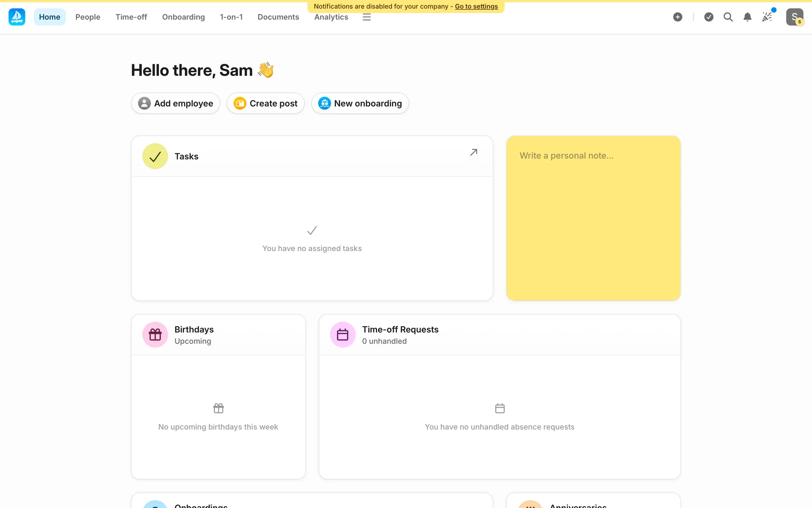812x508 pixels.
Task: Open the notifications bell icon
Action: pyautogui.click(x=747, y=17)
